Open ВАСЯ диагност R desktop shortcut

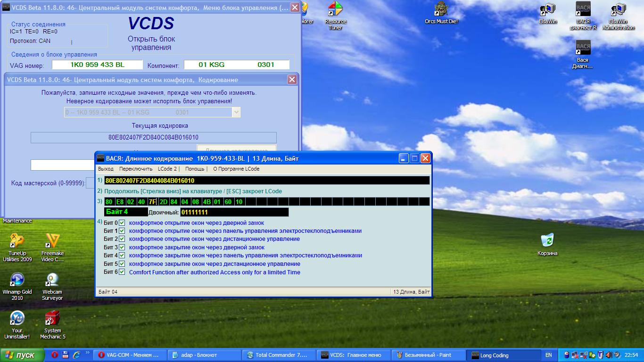click(x=583, y=15)
